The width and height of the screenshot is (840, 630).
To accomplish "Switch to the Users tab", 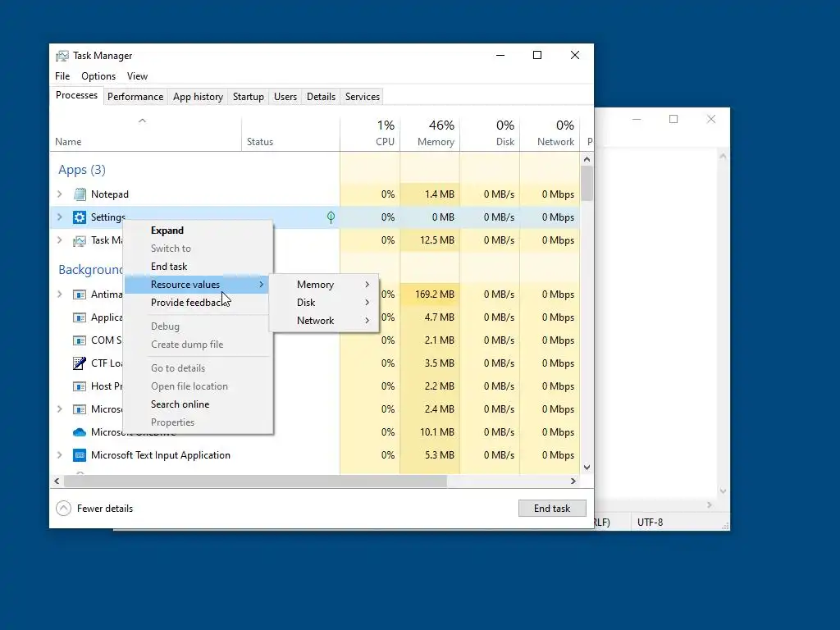I will click(x=285, y=97).
